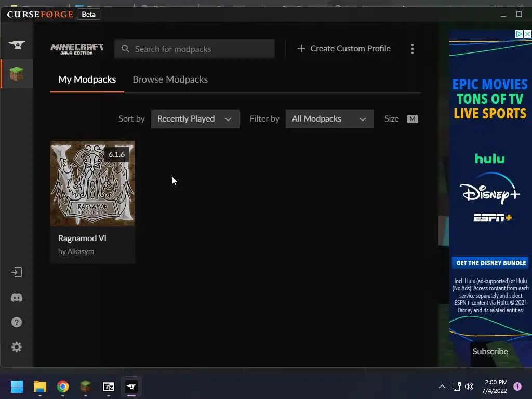Open the notification badge in system tray

pos(517,387)
